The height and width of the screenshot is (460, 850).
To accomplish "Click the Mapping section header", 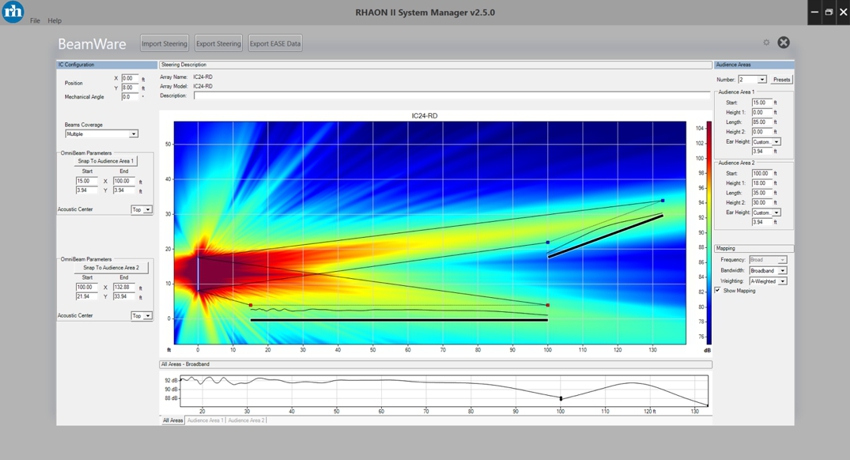I will [754, 248].
